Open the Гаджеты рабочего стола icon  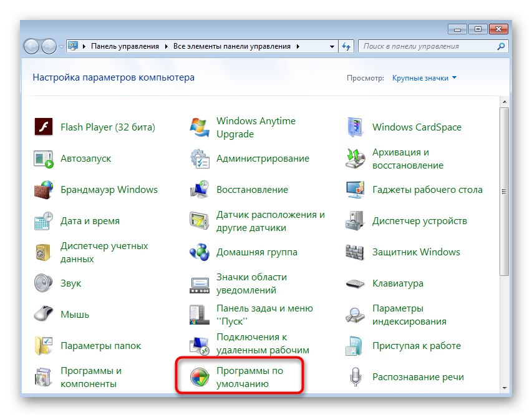tap(355, 190)
